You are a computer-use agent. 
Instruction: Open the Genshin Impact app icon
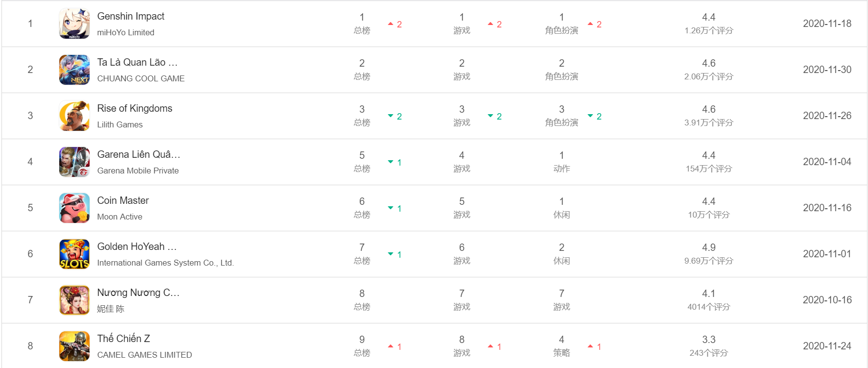pyautogui.click(x=74, y=24)
